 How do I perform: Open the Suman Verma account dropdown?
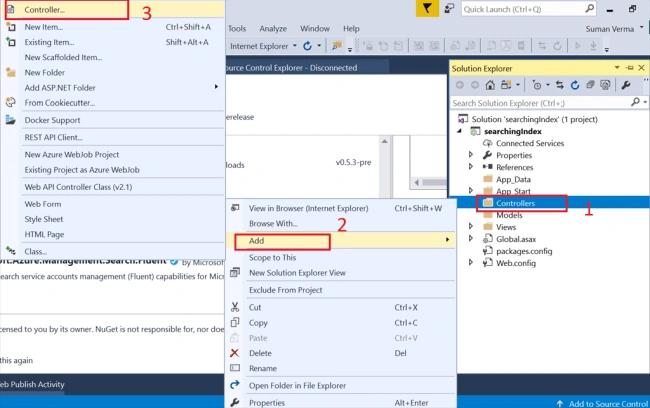coord(642,28)
